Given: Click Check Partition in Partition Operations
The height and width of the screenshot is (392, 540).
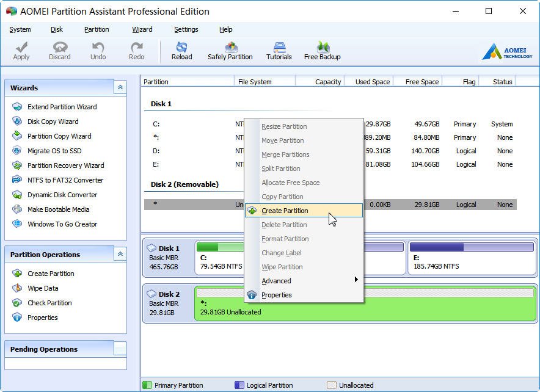Looking at the screenshot, I should 49,303.
